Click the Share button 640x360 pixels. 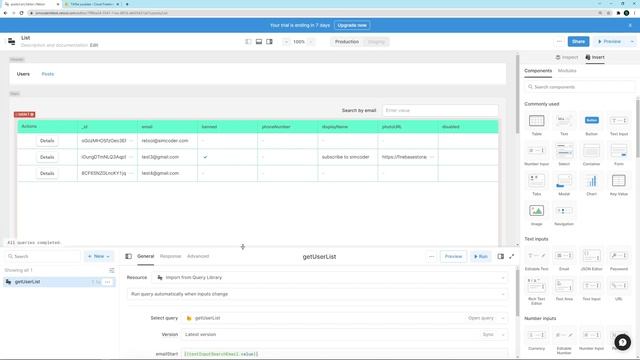(578, 42)
